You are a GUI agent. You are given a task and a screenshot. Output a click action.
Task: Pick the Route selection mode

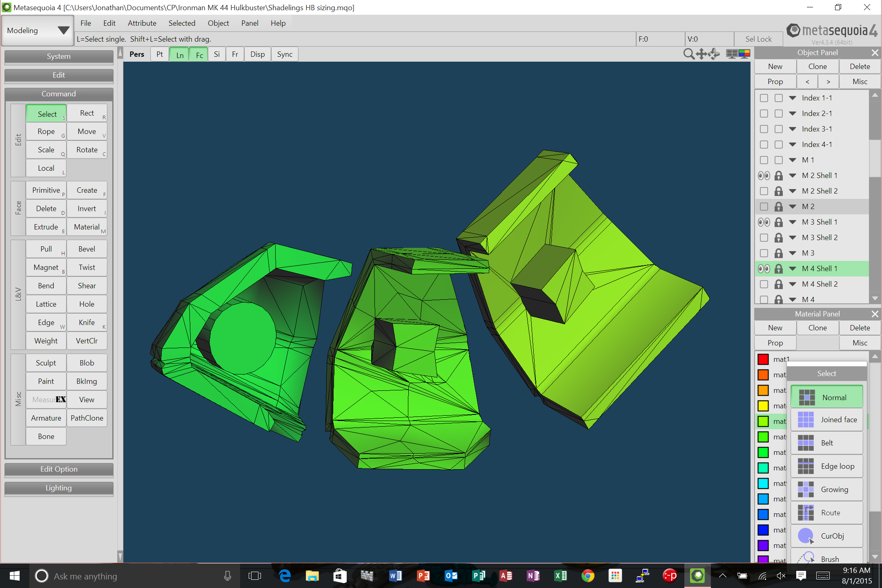click(827, 513)
